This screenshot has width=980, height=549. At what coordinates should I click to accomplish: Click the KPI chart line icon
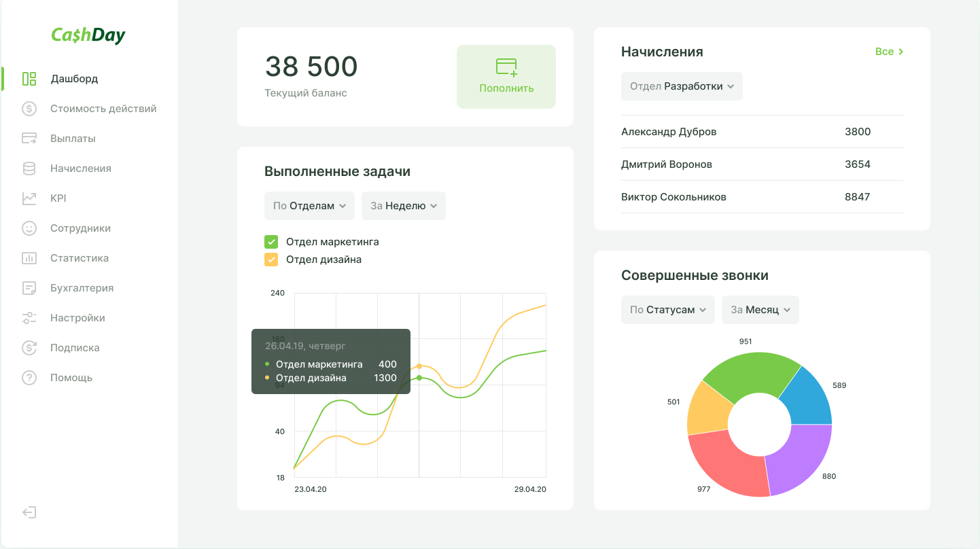[29, 198]
